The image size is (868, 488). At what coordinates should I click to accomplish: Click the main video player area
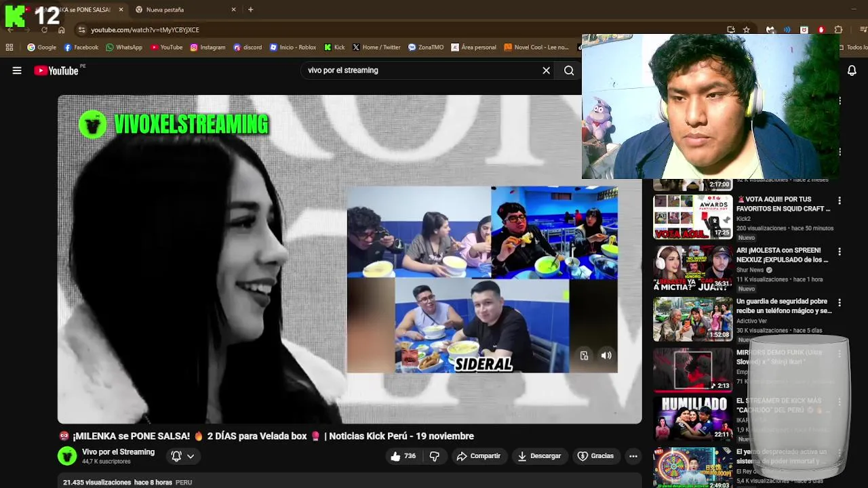[350, 259]
